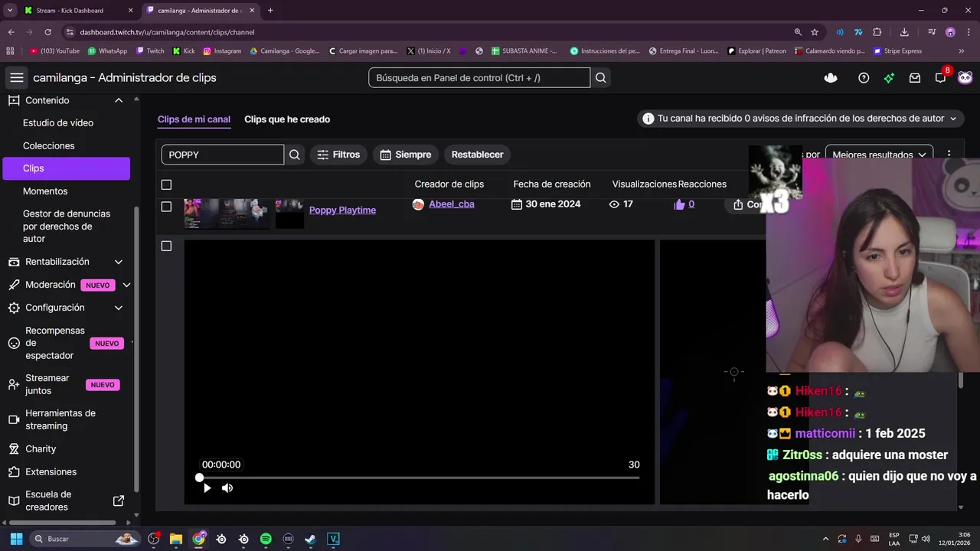Tick the checkbox beside the expanded clip preview
The image size is (980, 551).
coord(166,246)
